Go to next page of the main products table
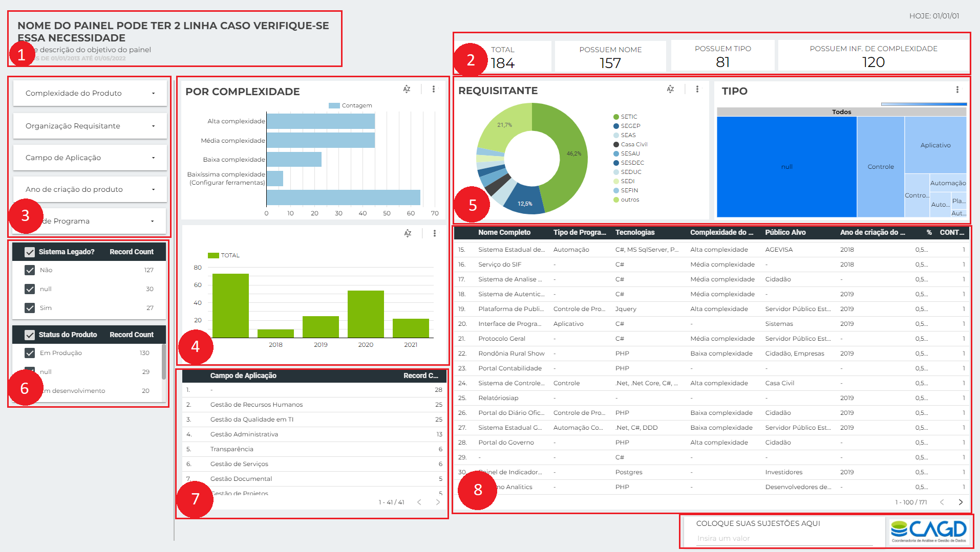The width and height of the screenshot is (980, 552). pyautogui.click(x=961, y=502)
